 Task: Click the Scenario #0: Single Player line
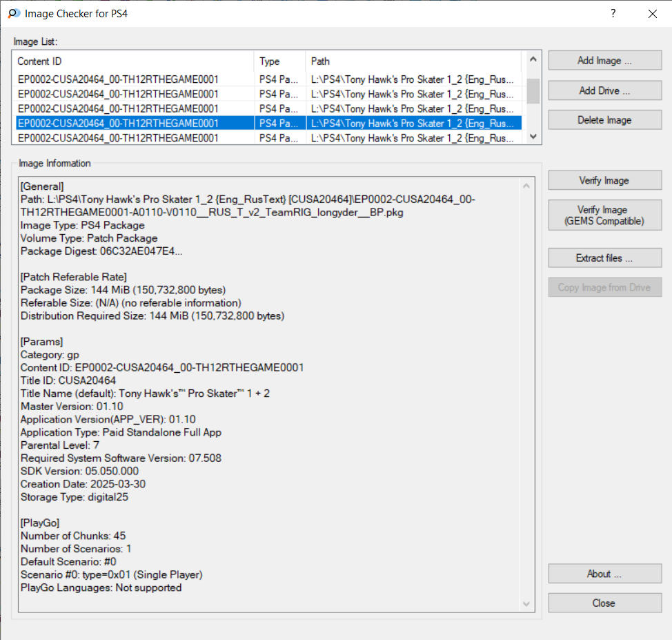click(x=112, y=575)
